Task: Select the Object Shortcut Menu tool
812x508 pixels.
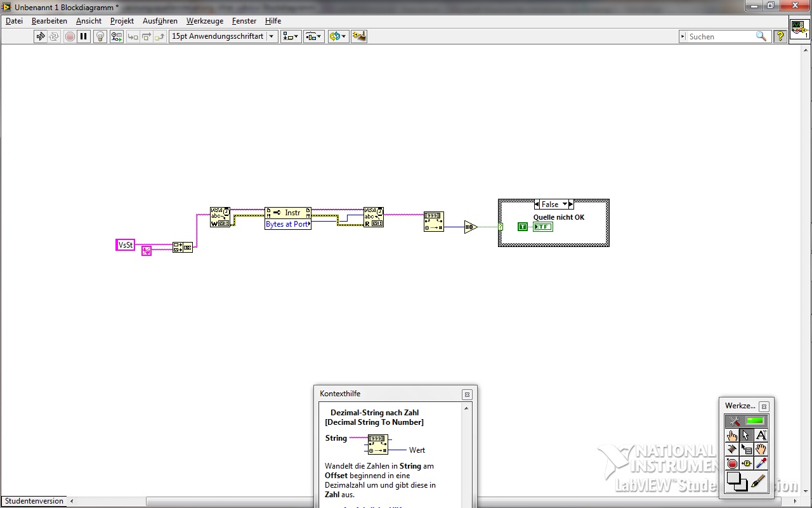Action: pyautogui.click(x=746, y=450)
